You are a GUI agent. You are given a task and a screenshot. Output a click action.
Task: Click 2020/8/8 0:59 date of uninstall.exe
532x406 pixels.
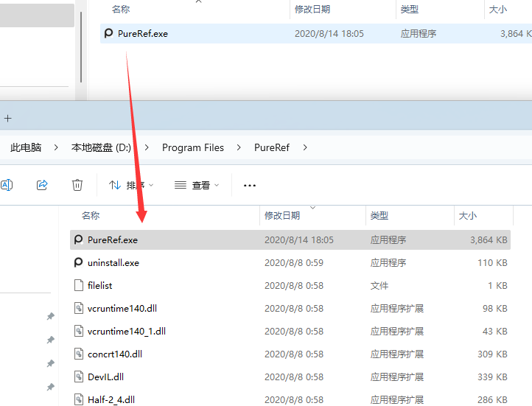click(x=294, y=263)
